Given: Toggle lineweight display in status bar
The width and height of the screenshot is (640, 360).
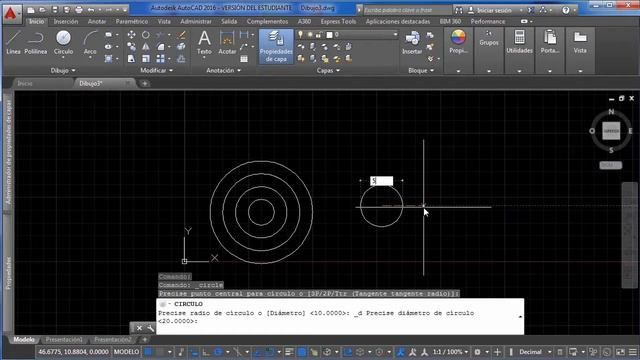Looking at the screenshot, I should pos(289,352).
